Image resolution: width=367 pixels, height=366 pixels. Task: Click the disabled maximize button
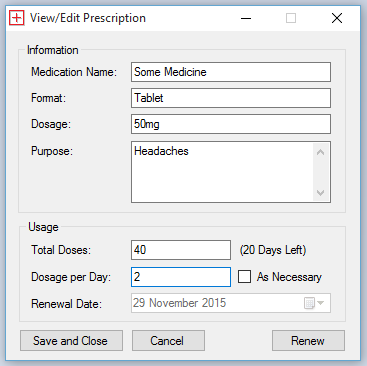[291, 18]
